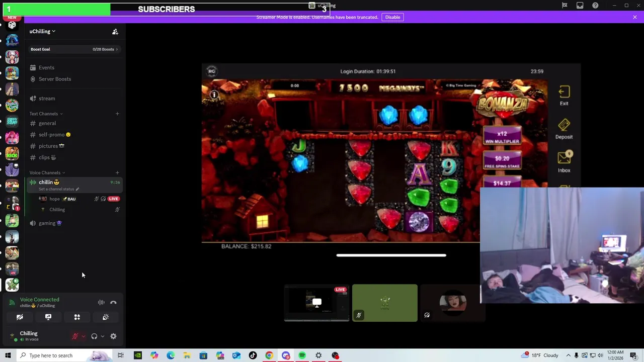This screenshot has height=362, width=644.
Task: Click the invite members icon beside uChilling
Action: click(x=115, y=32)
